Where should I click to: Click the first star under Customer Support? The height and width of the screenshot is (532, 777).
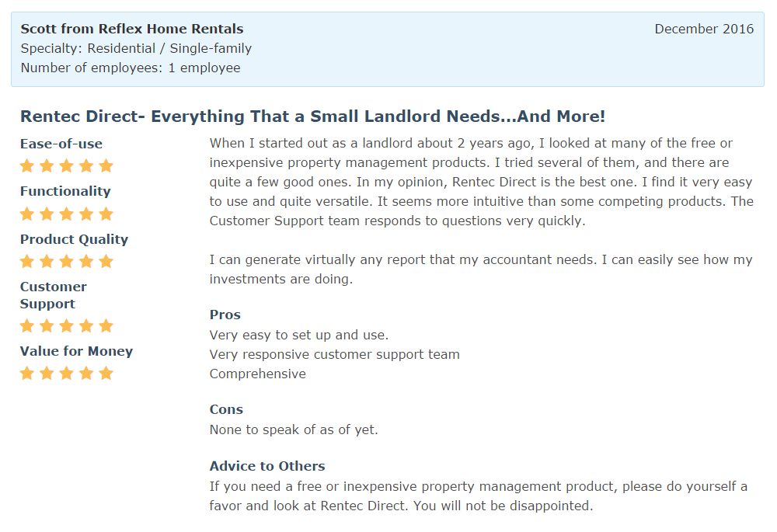(28, 325)
